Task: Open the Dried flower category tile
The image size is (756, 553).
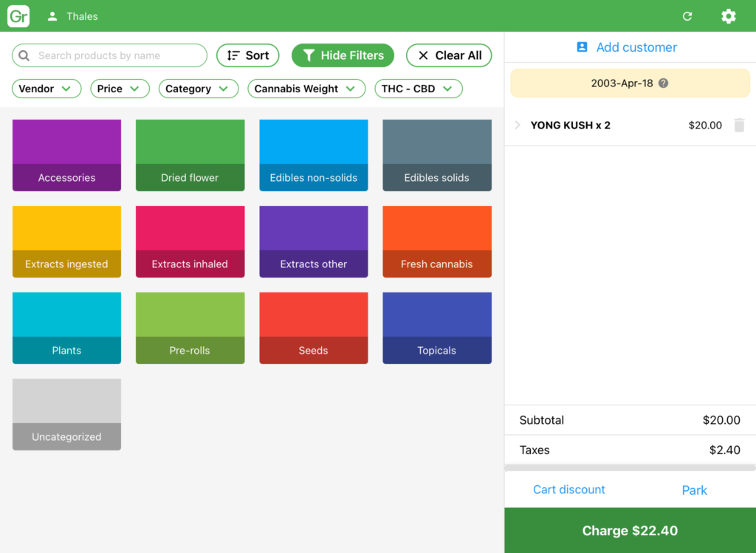Action: 190,155
